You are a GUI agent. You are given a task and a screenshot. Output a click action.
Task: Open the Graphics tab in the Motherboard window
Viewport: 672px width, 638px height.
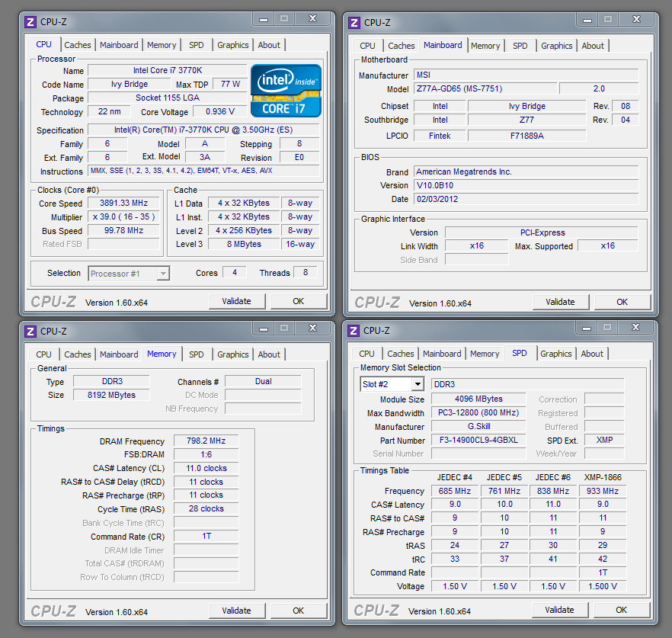click(x=556, y=46)
